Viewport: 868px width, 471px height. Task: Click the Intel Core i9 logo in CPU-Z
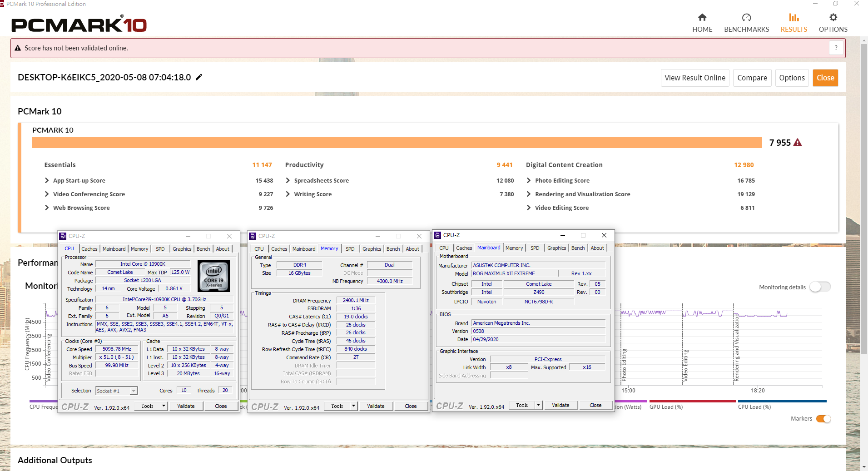pos(213,276)
